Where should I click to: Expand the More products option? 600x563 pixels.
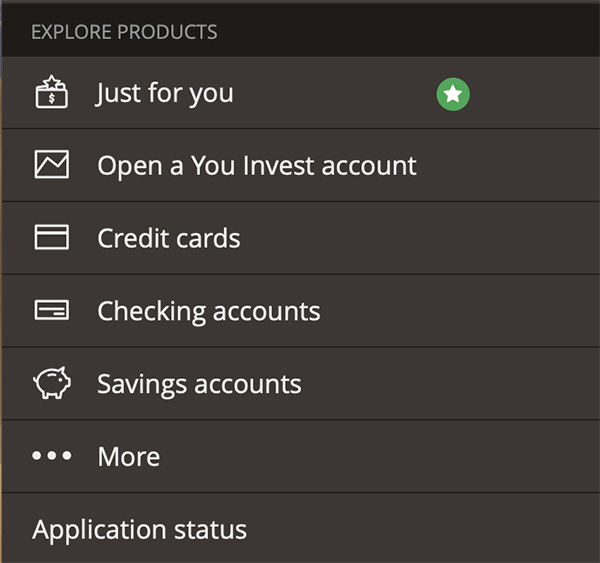pos(129,457)
